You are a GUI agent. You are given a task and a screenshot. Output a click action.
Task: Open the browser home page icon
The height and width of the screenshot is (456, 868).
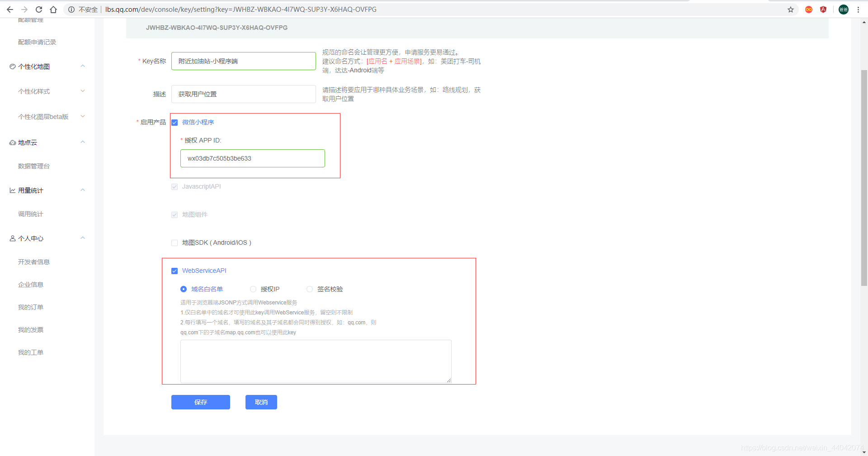click(53, 9)
